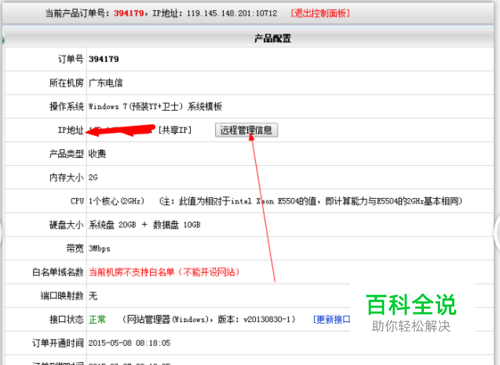Click the 3Mbps bandwidth value
Viewport: 500px width, 365px height.
coord(99,248)
